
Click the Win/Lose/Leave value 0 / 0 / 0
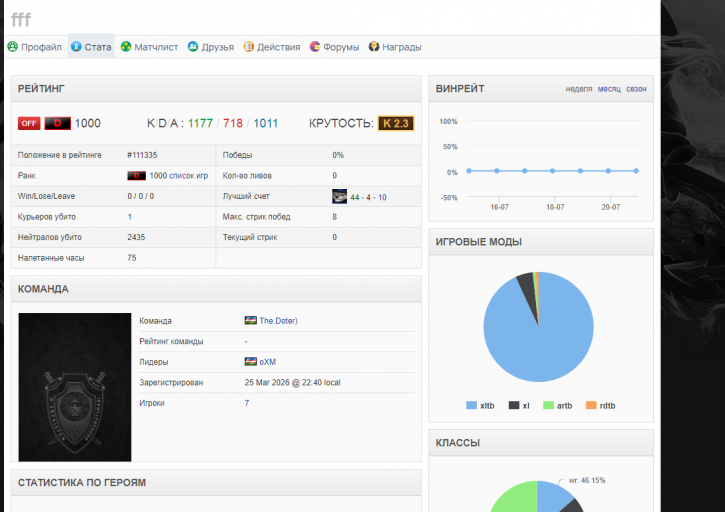(x=141, y=196)
